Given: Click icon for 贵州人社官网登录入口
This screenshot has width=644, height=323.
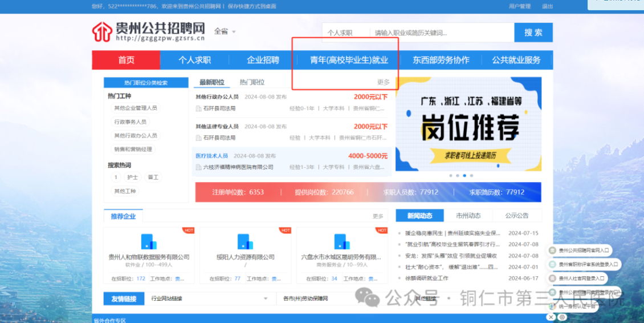Looking at the screenshot, I should coord(552,278).
